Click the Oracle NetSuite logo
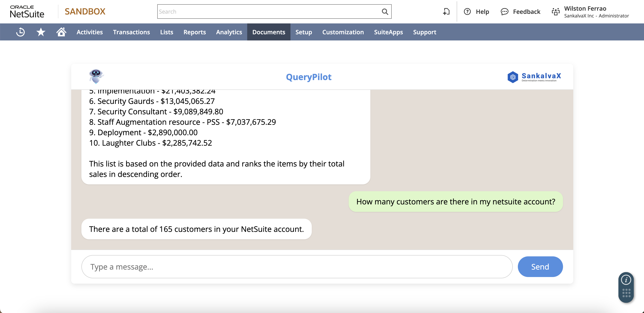This screenshot has width=644, height=313. pyautogui.click(x=27, y=12)
